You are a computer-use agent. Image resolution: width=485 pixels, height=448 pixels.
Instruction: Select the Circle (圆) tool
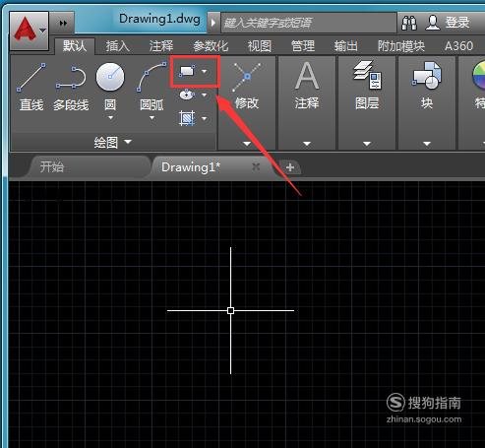coord(110,87)
